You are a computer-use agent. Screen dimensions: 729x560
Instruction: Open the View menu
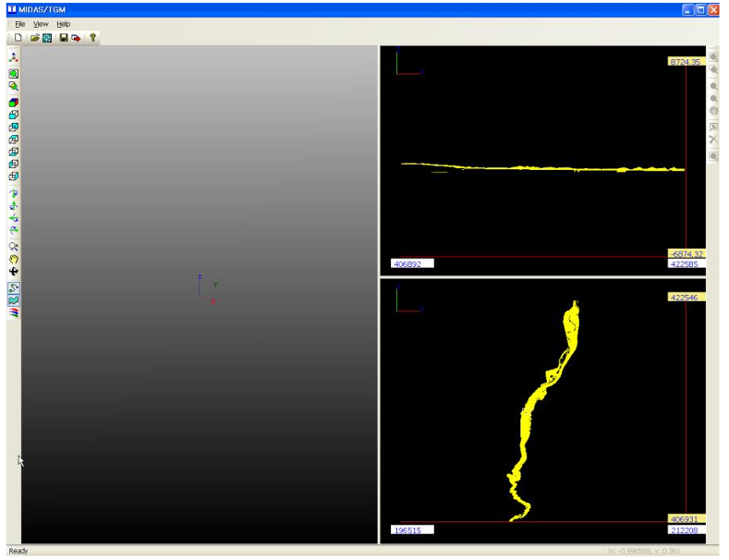(x=41, y=24)
